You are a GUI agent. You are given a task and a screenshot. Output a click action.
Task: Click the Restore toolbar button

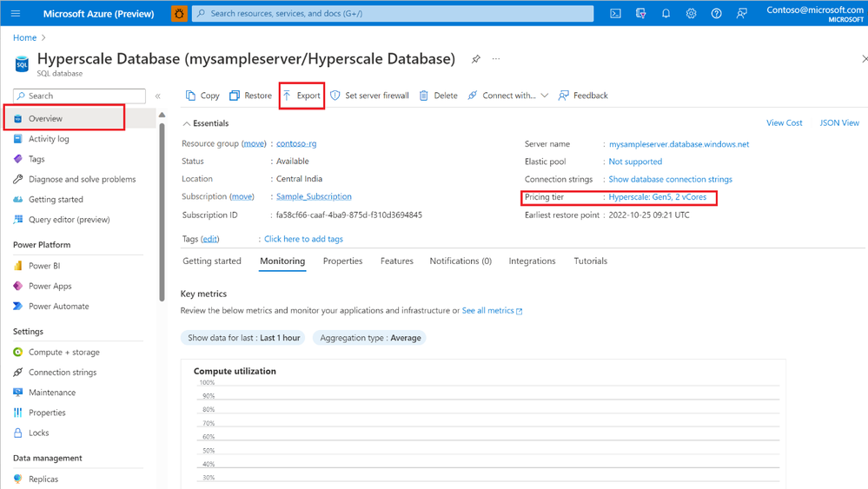coord(251,96)
